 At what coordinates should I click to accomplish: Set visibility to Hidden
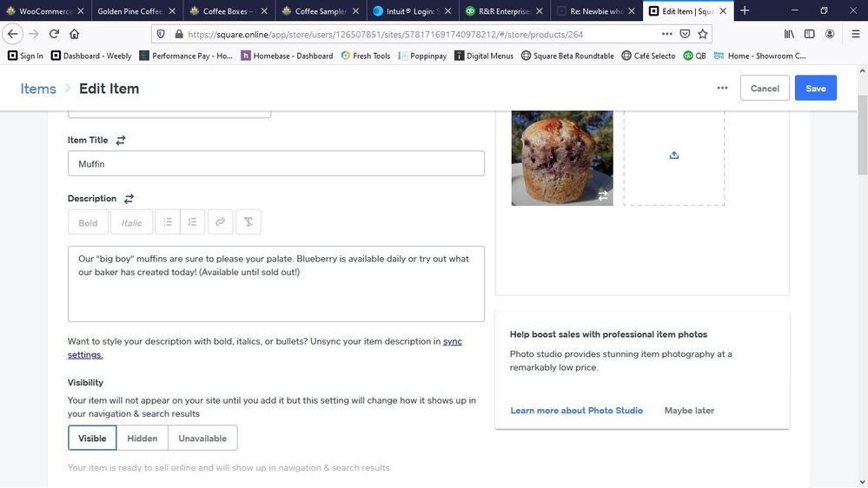142,439
